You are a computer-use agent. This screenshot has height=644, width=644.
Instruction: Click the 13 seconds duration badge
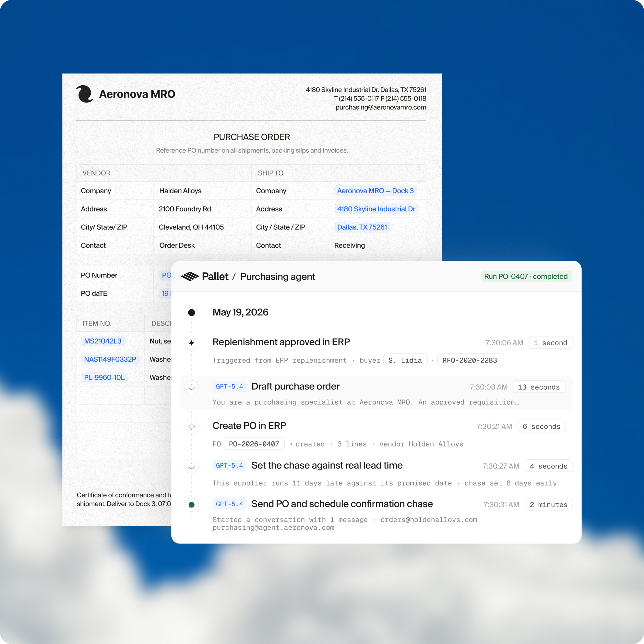pyautogui.click(x=539, y=387)
